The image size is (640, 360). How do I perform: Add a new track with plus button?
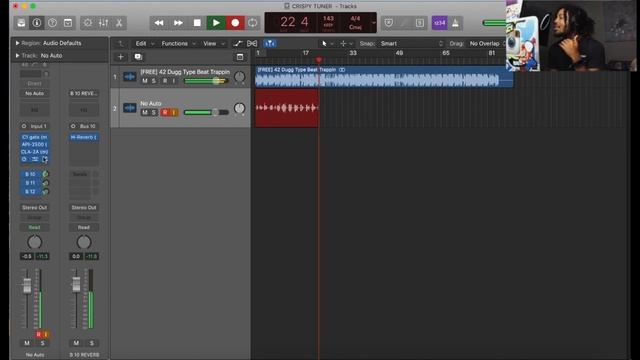pos(120,57)
